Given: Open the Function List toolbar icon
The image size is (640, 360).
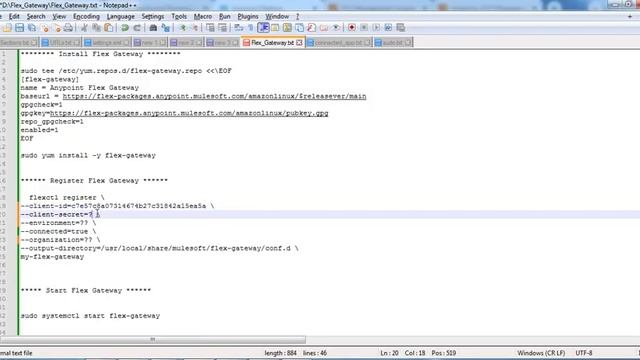Looking at the screenshot, I should (311, 28).
